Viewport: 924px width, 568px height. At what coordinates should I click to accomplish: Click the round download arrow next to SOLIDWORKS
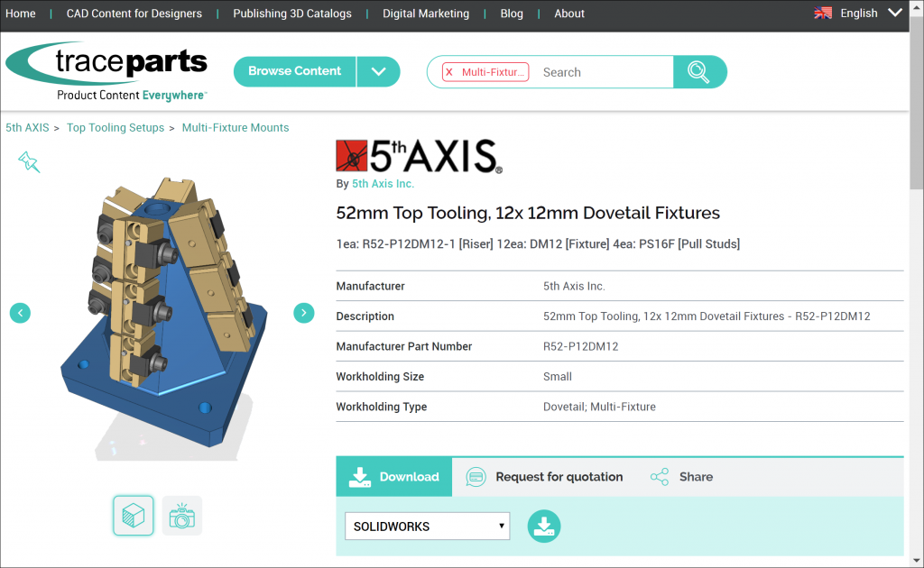(x=544, y=526)
